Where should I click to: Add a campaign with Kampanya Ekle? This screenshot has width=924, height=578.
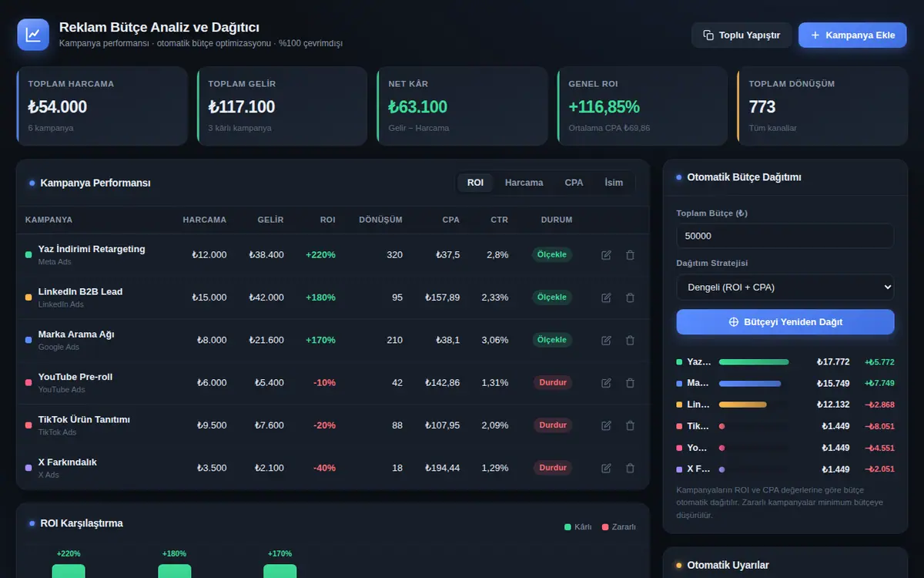click(852, 35)
